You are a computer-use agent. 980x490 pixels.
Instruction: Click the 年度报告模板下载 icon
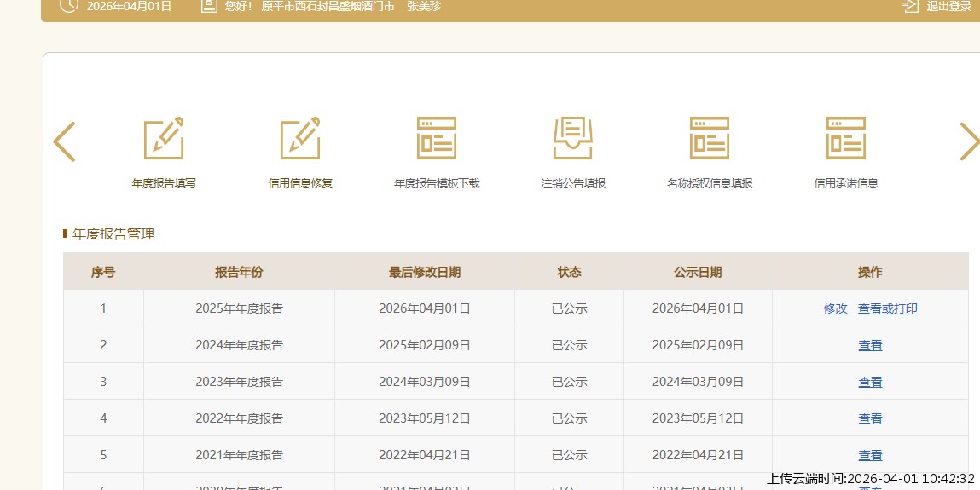(437, 138)
